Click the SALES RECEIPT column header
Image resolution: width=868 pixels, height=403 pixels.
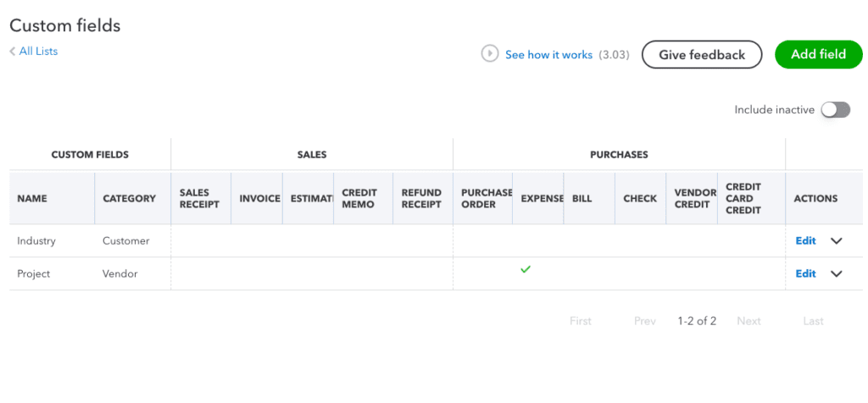[199, 198]
